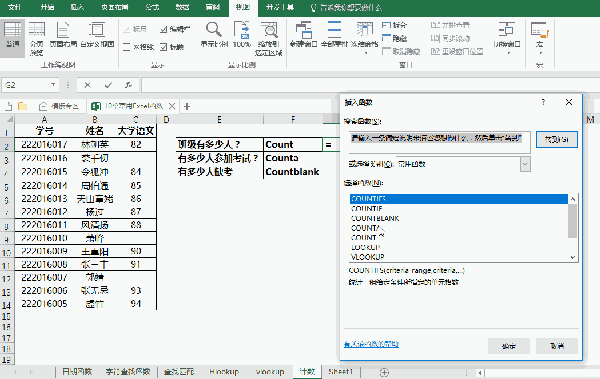This screenshot has width=600, height=379.
Task: Click the function list scroll-down arrow
Action: pos(573,257)
